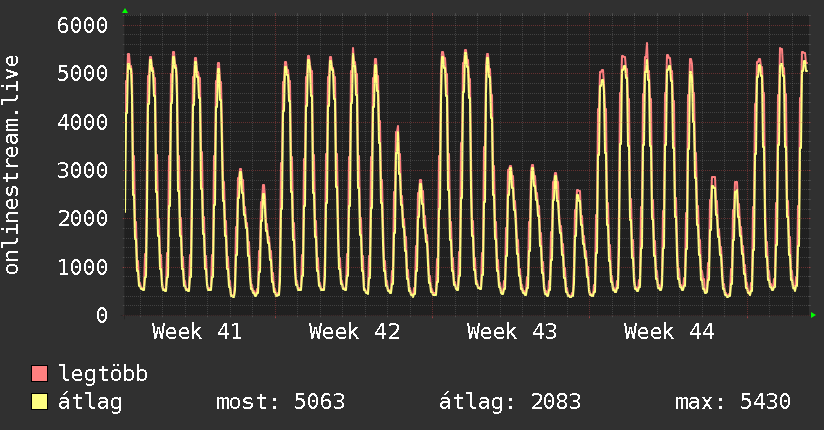Viewport: 824px width, 430px height.
Task: Click the most: 5063 statistic
Action: coord(281,402)
